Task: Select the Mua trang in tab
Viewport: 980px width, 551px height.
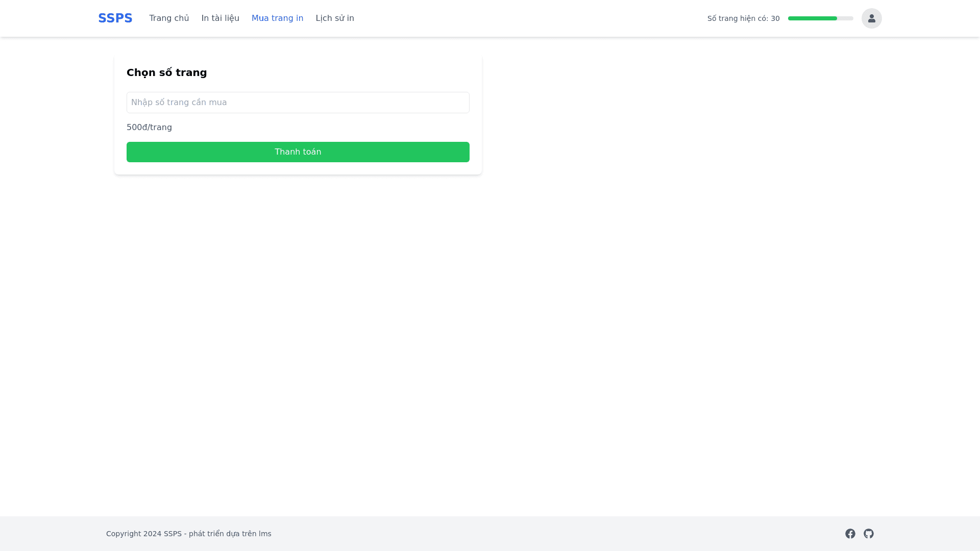Action: point(277,18)
